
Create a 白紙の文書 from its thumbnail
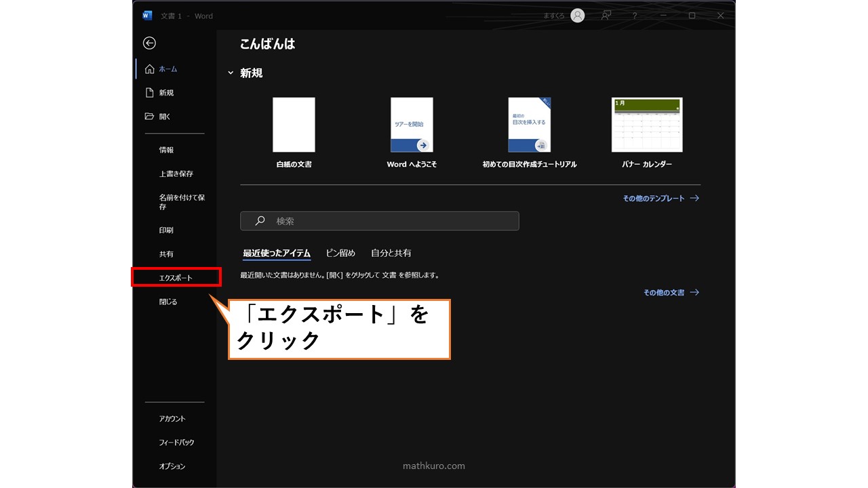tap(294, 125)
